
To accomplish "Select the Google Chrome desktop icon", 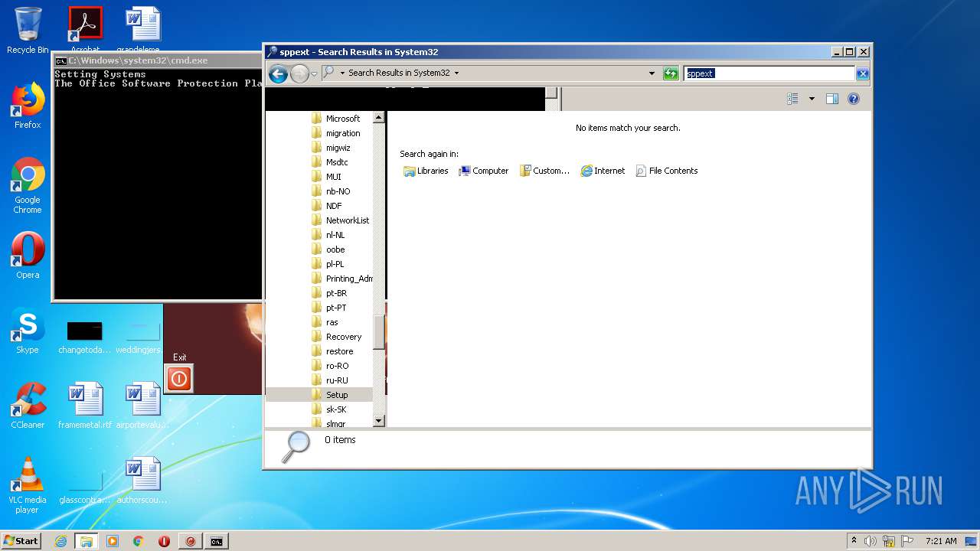I will point(28,186).
